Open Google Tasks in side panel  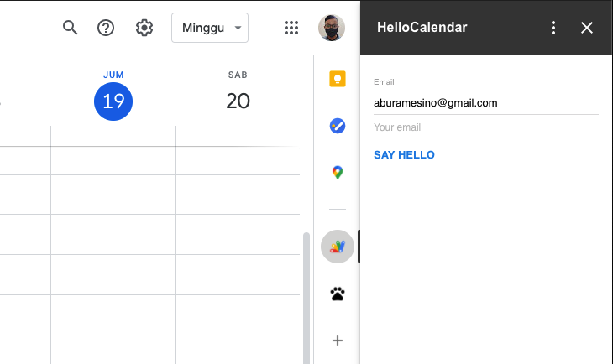pos(338,126)
